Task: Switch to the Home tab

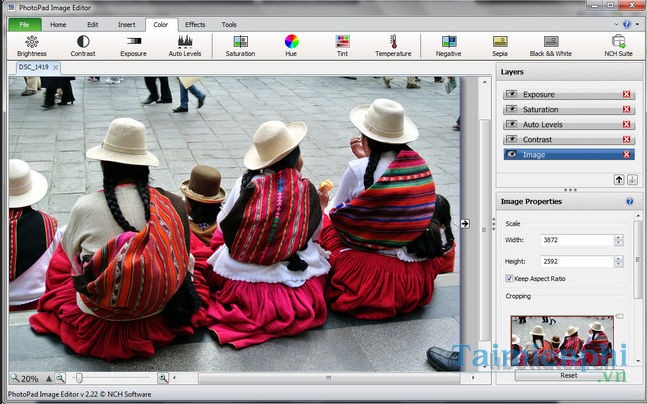Action: (58, 25)
